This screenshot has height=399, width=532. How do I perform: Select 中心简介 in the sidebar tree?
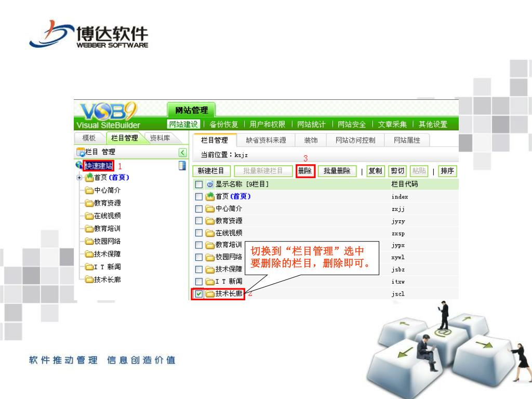click(x=107, y=190)
